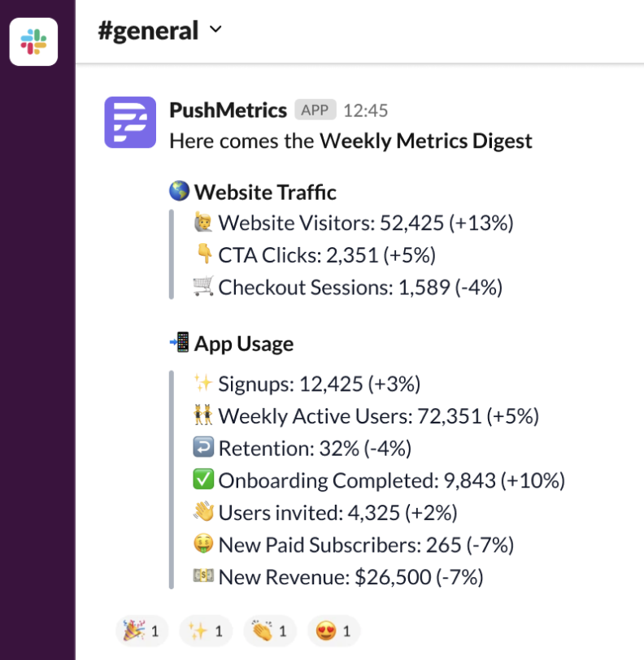Click the Weekly Metrics Digest bold text
644x660 pixels.
(425, 141)
